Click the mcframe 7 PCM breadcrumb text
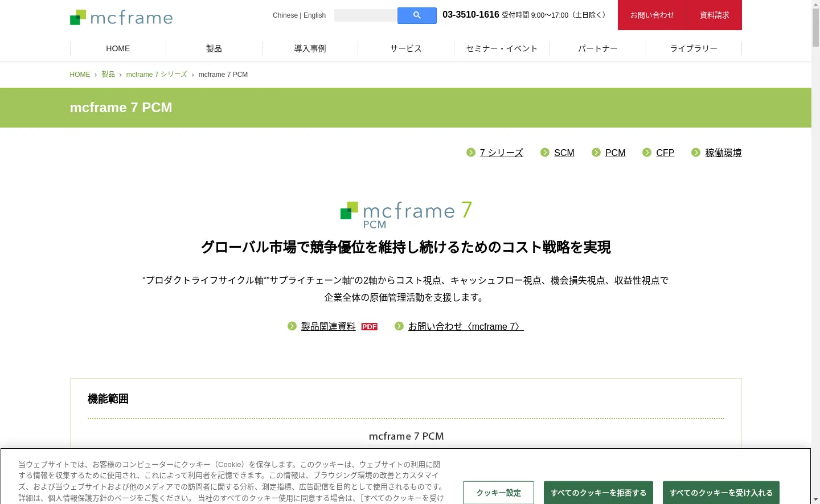 (223, 75)
